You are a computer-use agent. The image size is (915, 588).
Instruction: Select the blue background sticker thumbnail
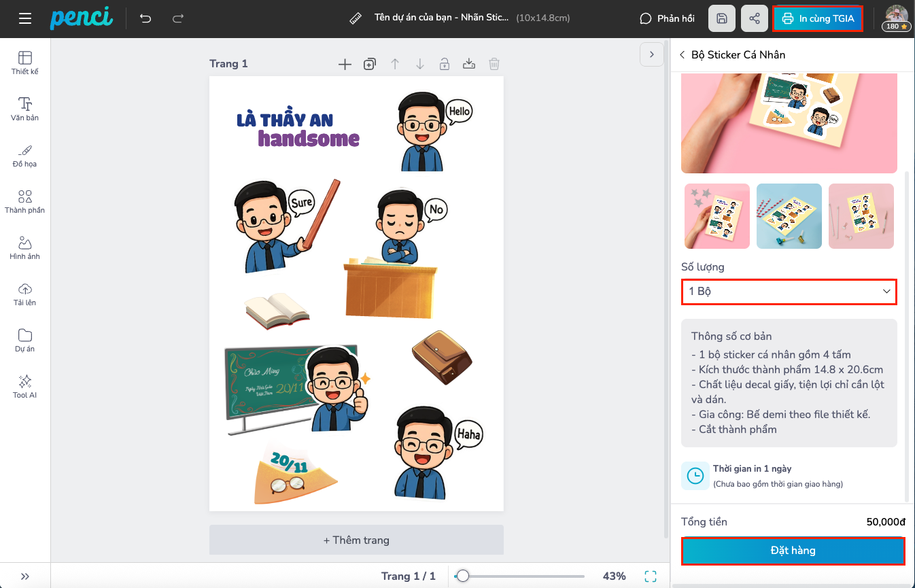point(789,216)
